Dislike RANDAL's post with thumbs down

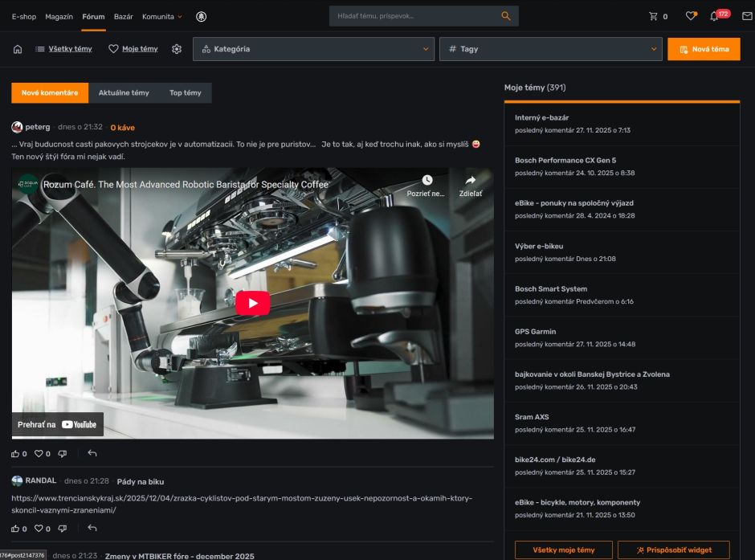click(63, 528)
